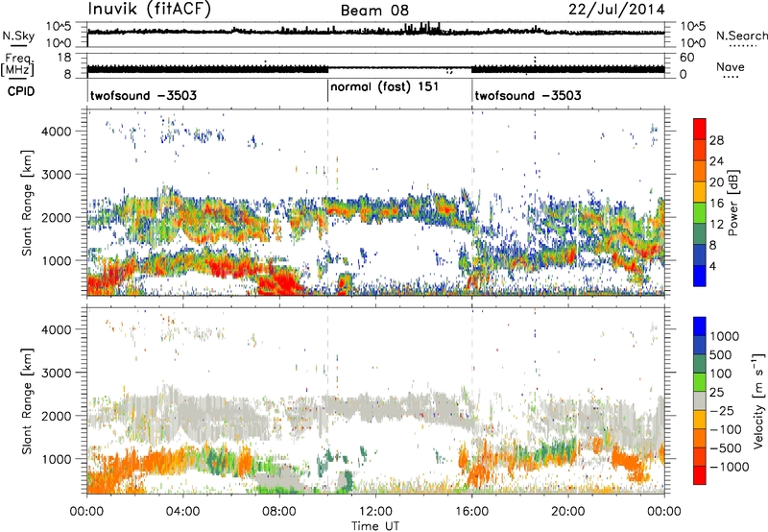Click the '4' tick on the Power scale

[x=712, y=266]
